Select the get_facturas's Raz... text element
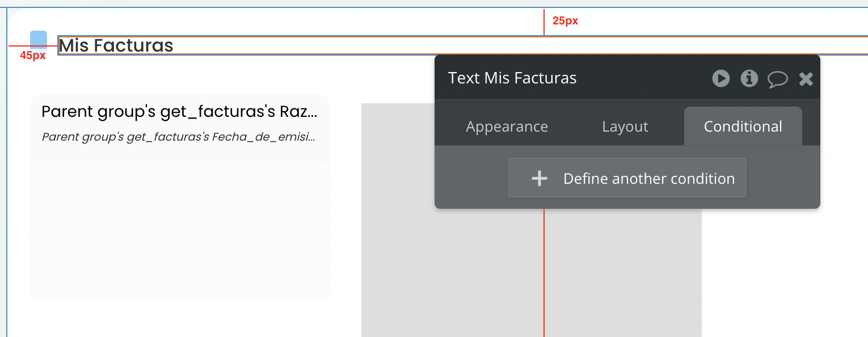 click(179, 112)
